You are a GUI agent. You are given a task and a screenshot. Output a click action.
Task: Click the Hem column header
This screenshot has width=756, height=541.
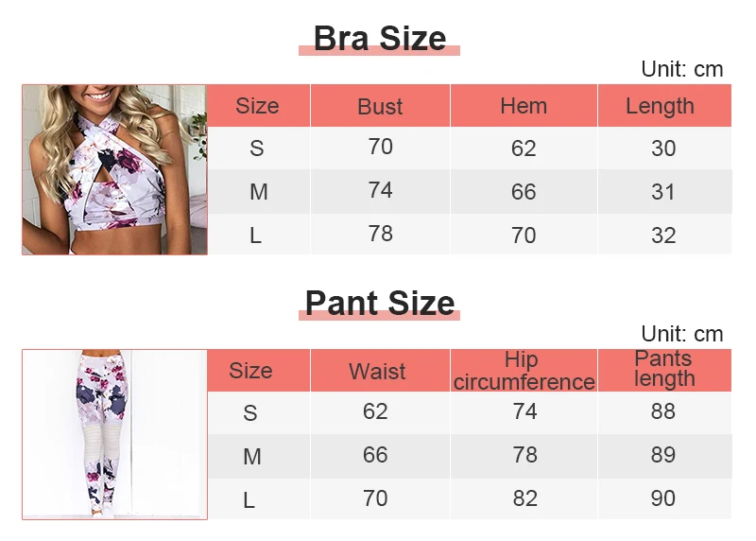click(524, 106)
